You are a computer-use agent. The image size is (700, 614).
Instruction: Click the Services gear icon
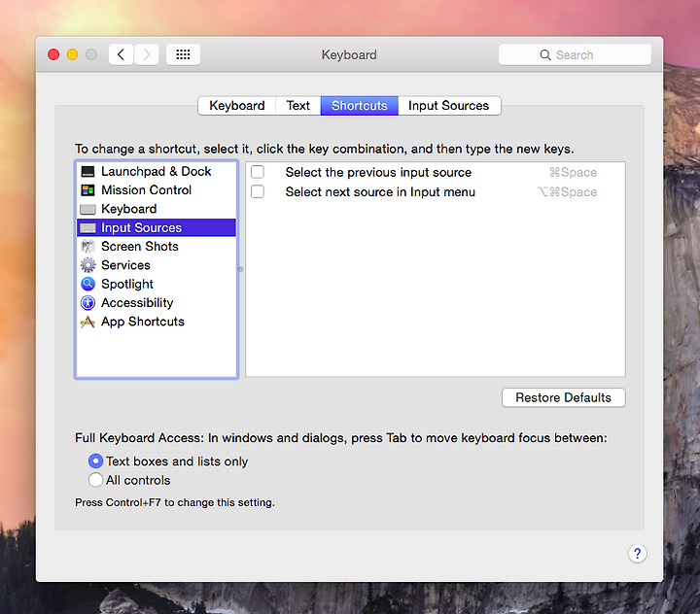(87, 265)
